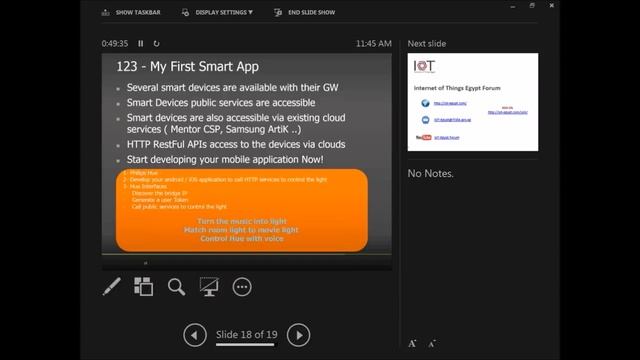The image size is (640, 360).
Task: Black or unblack the slide show
Action: tap(209, 287)
